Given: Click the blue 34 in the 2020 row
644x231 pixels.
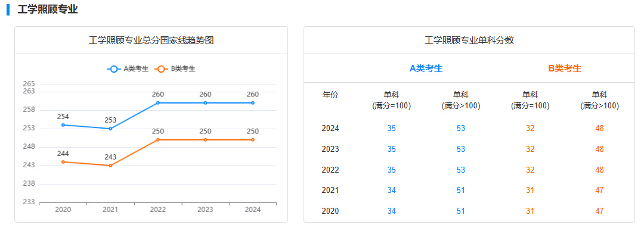Looking at the screenshot, I should tap(392, 211).
